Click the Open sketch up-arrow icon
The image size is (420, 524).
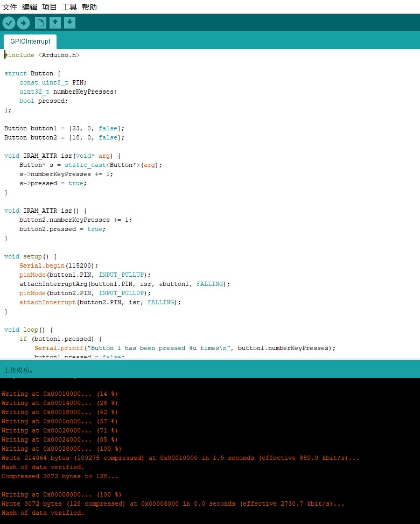point(55,23)
